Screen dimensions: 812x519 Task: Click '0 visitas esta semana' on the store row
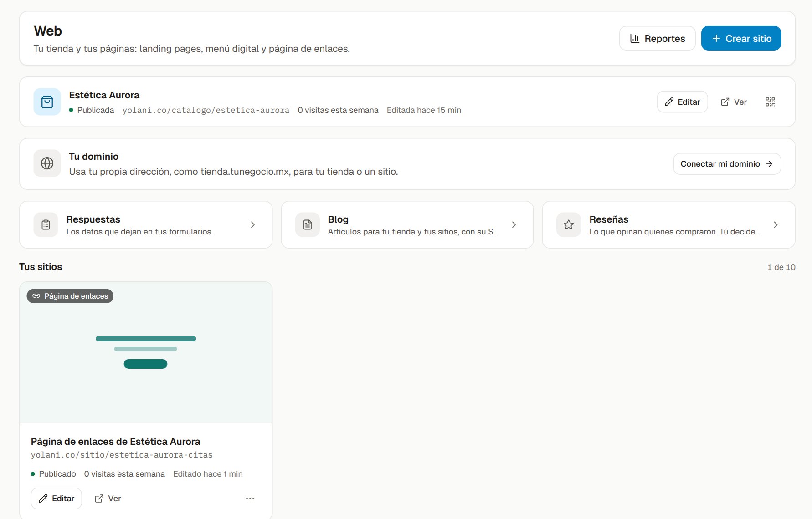click(338, 110)
